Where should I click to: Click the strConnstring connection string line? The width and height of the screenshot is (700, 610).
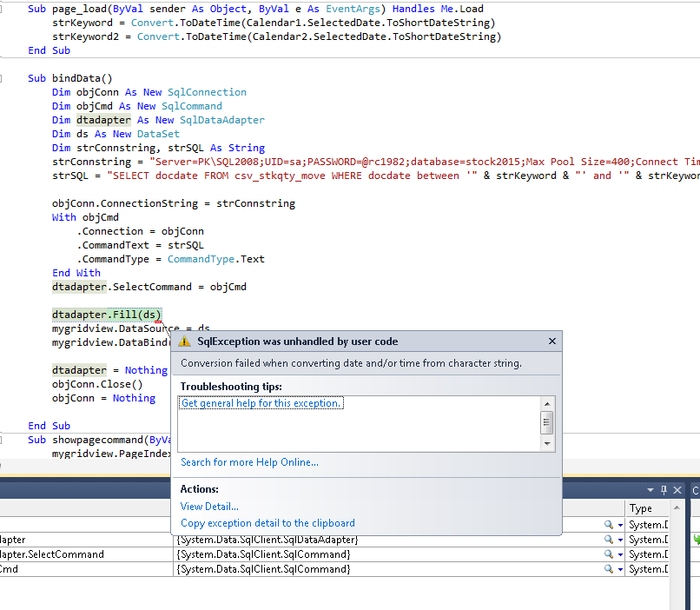(376, 162)
